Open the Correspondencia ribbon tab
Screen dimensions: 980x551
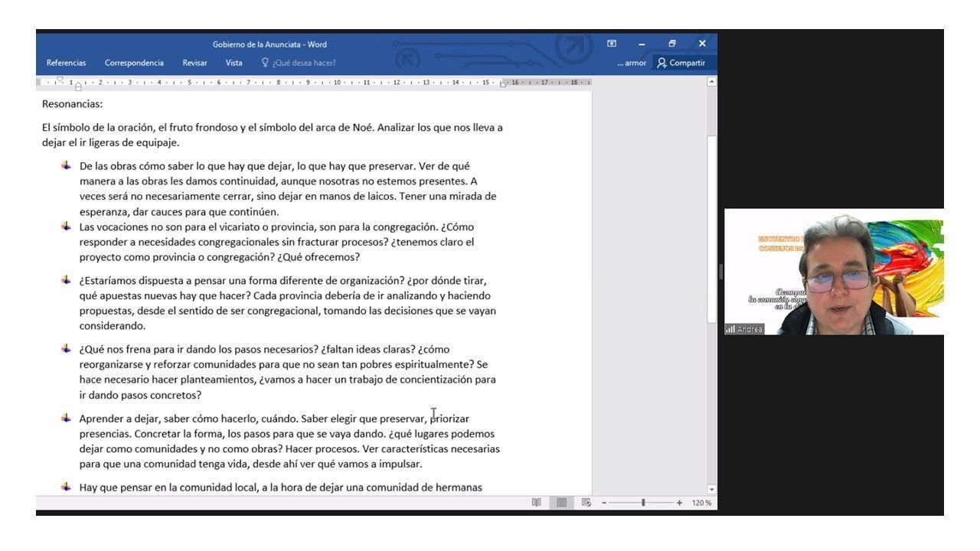(x=134, y=63)
